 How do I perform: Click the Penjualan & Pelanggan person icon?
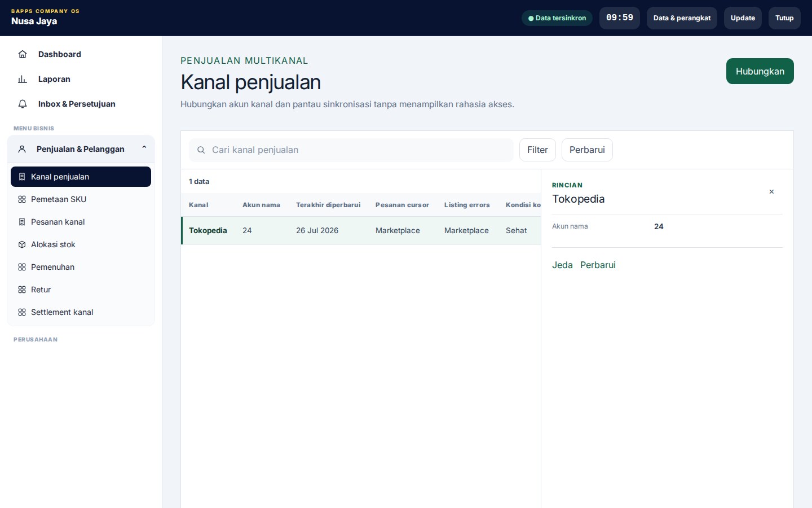pos(22,149)
